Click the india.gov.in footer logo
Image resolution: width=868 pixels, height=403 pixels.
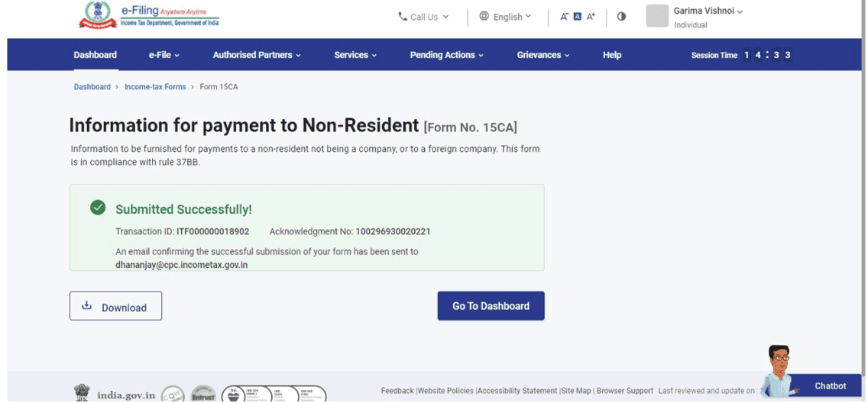coord(116,394)
